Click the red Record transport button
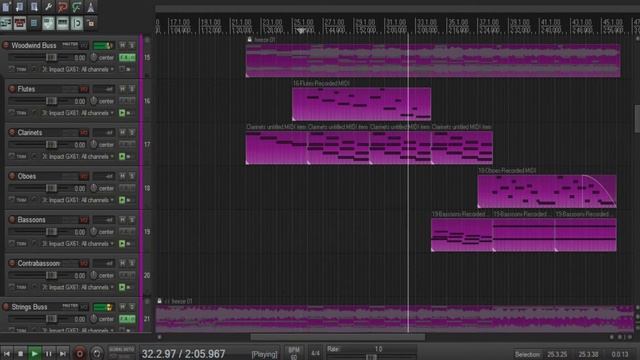The width and height of the screenshot is (640, 360). tap(80, 353)
